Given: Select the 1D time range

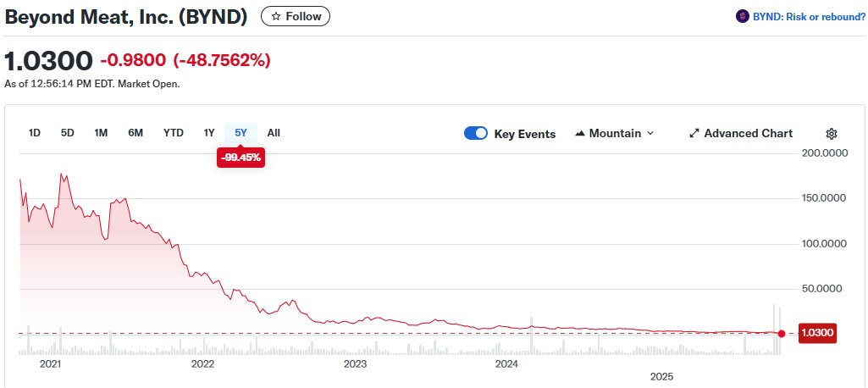Looking at the screenshot, I should [x=35, y=133].
